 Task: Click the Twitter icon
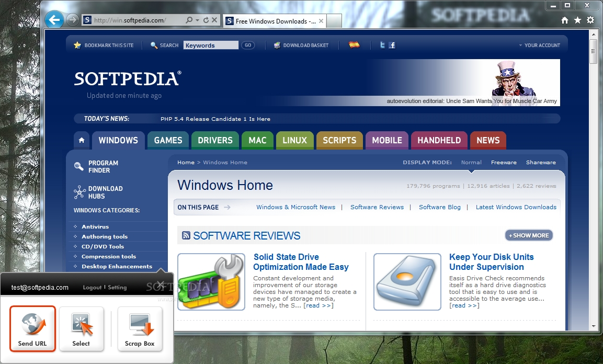click(x=382, y=45)
